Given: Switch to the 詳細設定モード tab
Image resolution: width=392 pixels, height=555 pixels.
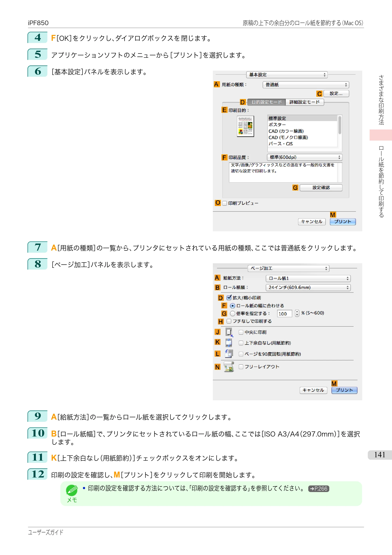Looking at the screenshot, I should (305, 102).
